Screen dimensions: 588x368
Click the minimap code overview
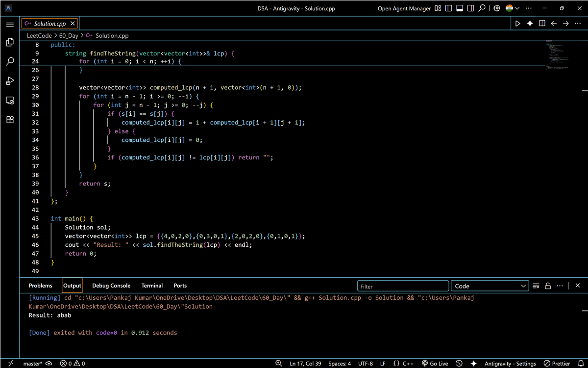pos(559,54)
